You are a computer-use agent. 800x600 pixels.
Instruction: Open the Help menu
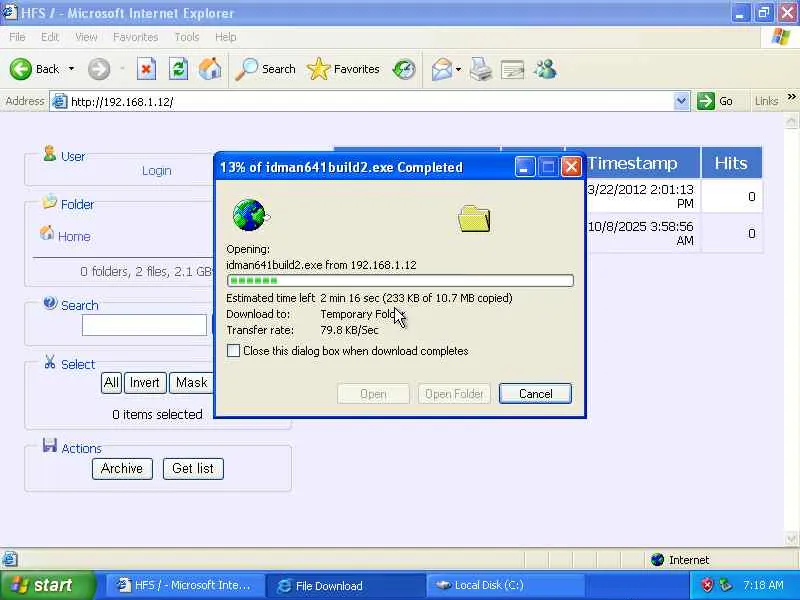pyautogui.click(x=225, y=37)
